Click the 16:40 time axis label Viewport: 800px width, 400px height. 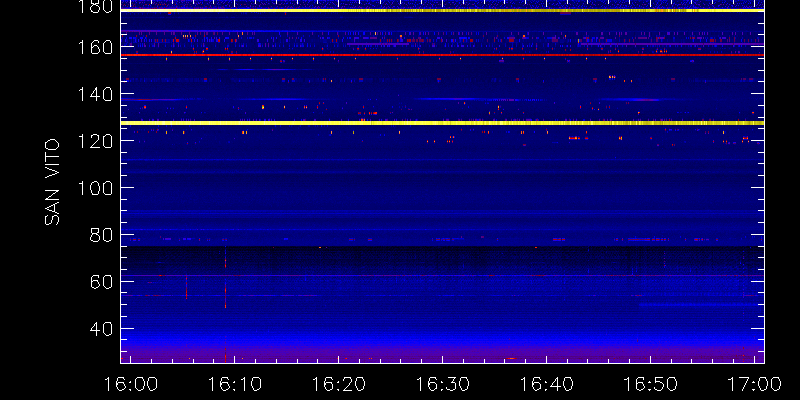coord(546,384)
